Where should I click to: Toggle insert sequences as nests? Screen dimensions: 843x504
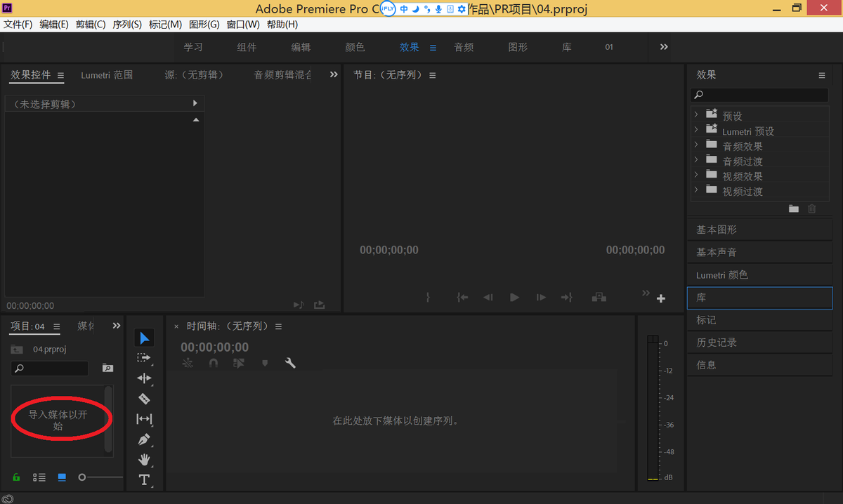[188, 363]
